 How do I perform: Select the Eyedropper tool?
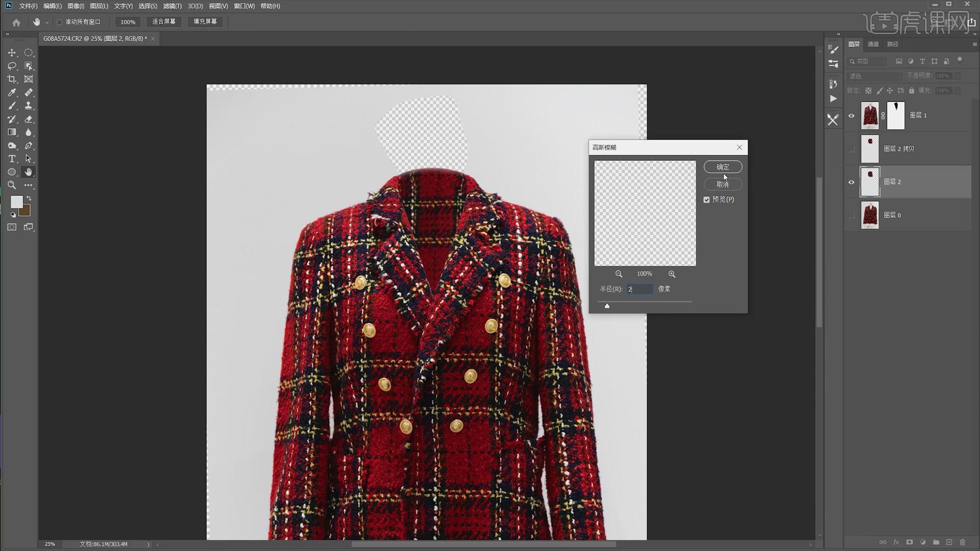tap(12, 92)
